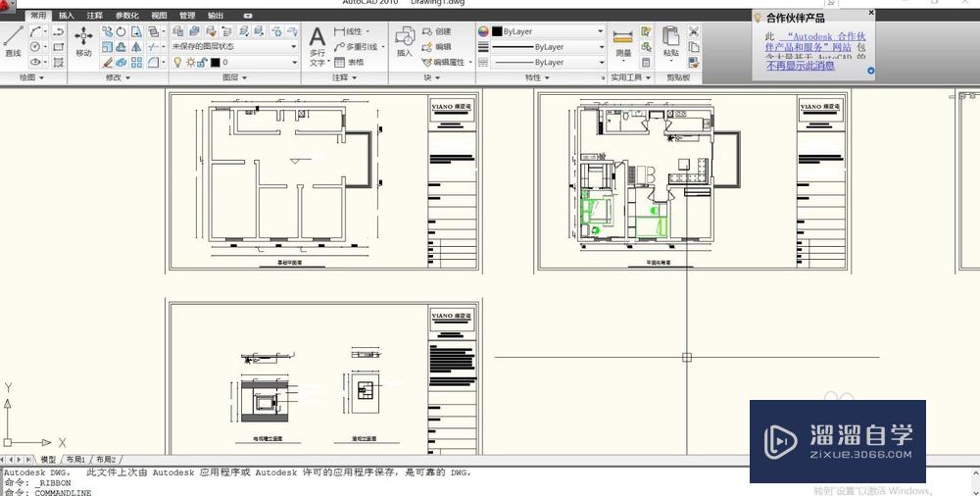The height and width of the screenshot is (496, 980).
Task: Open the ByLayer linetype dropdown
Action: (548, 63)
